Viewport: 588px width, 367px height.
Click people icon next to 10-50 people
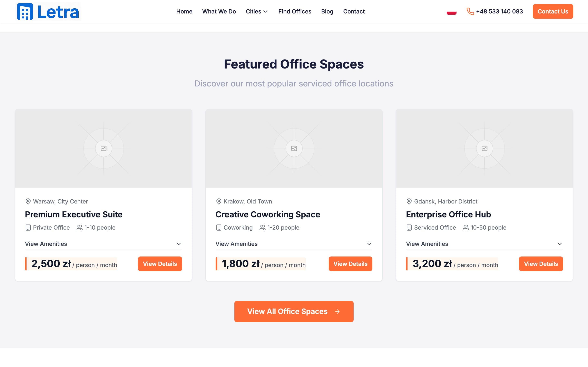coord(465,228)
